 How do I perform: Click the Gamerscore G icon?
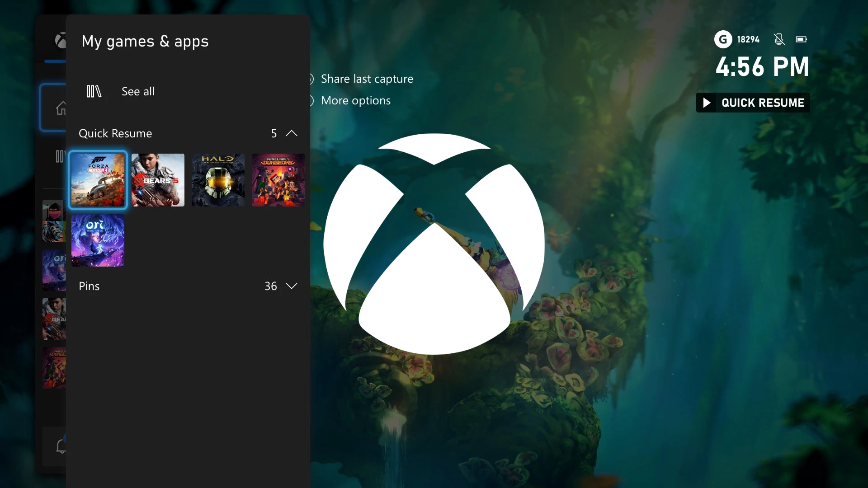coord(723,39)
